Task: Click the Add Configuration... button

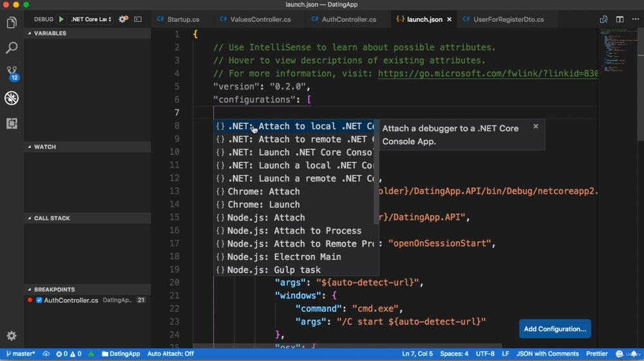Action: [555, 329]
